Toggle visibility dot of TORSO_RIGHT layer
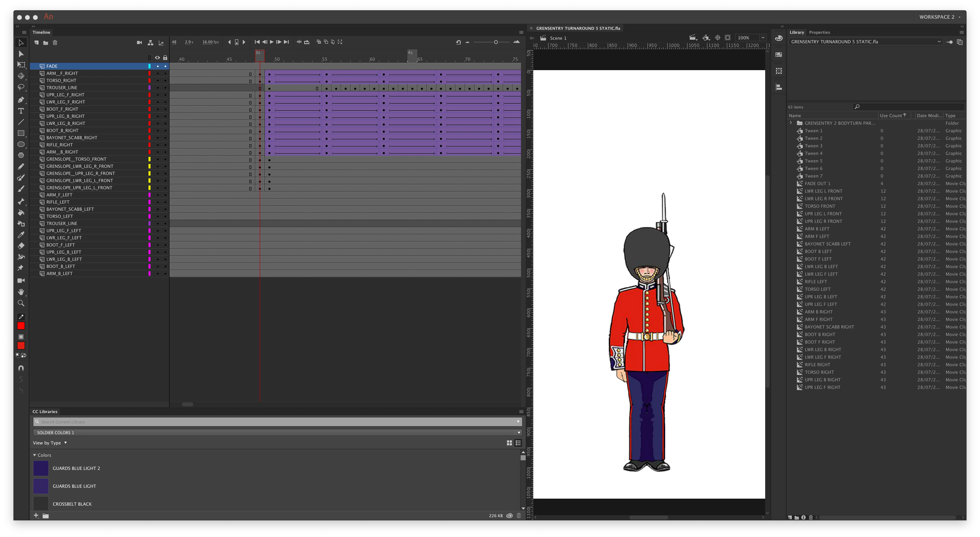 pyautogui.click(x=157, y=81)
